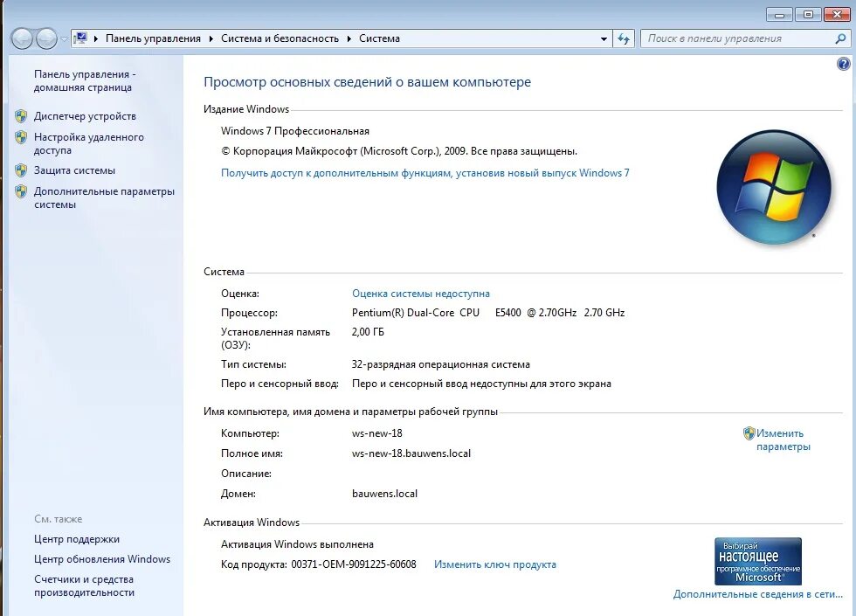Click the Microsoft copyright 2009 line
The width and height of the screenshot is (856, 616).
(399, 151)
